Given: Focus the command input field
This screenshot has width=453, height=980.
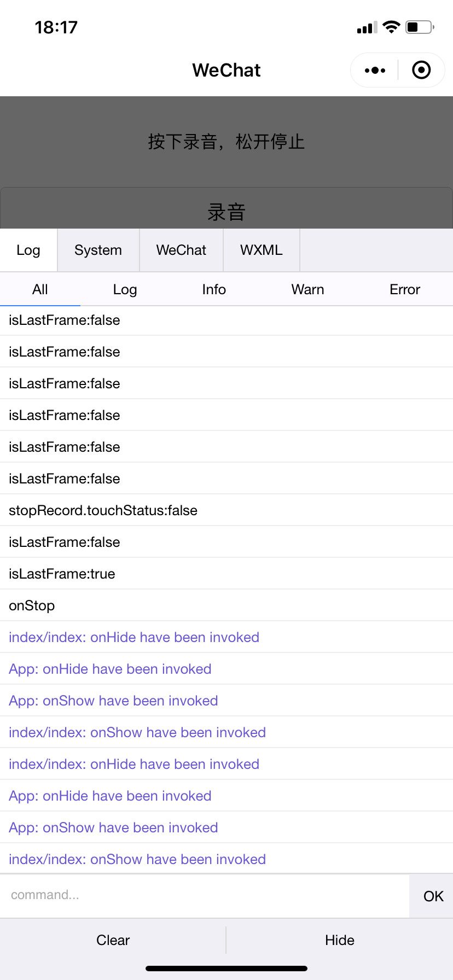Looking at the screenshot, I should click(205, 895).
